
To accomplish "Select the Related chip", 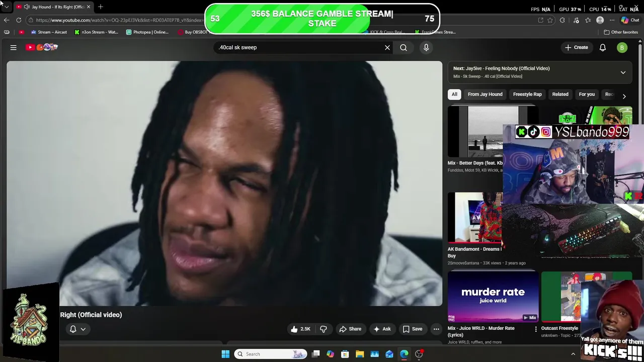I will pos(560,94).
